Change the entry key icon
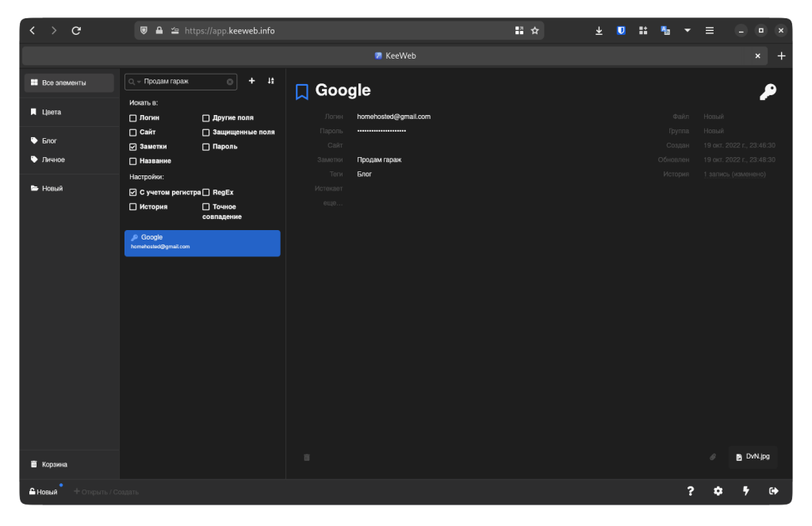This screenshot has width=812, height=526. [x=768, y=92]
